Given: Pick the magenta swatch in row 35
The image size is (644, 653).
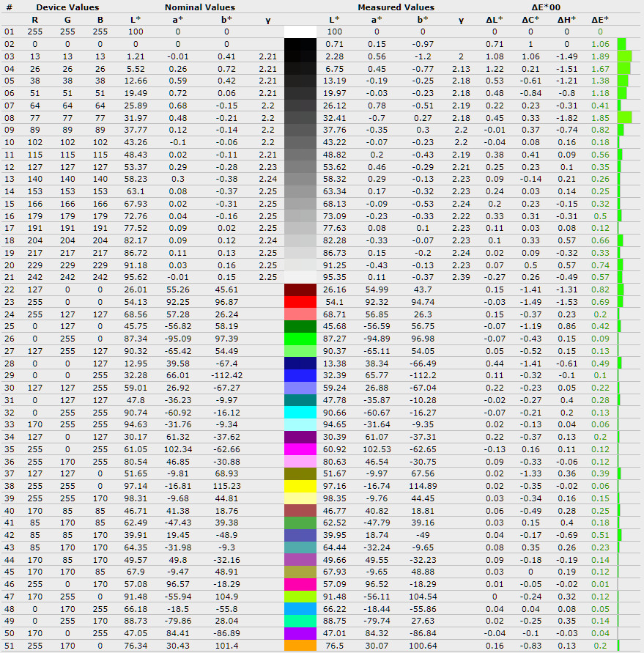Looking at the screenshot, I should (300, 449).
